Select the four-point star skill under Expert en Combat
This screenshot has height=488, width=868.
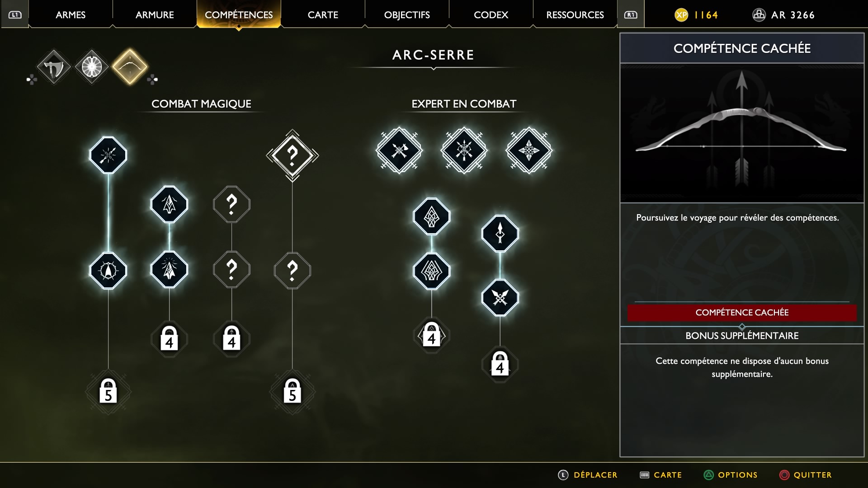(529, 150)
